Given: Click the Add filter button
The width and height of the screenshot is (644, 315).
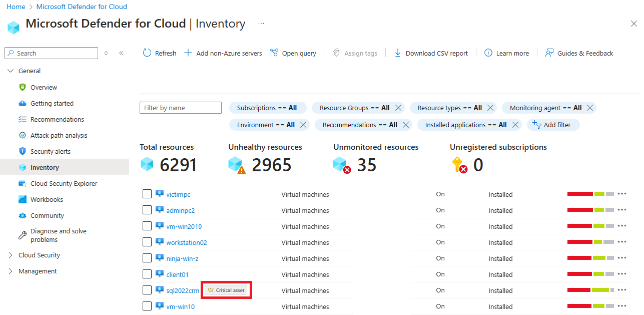Looking at the screenshot, I should tap(553, 125).
